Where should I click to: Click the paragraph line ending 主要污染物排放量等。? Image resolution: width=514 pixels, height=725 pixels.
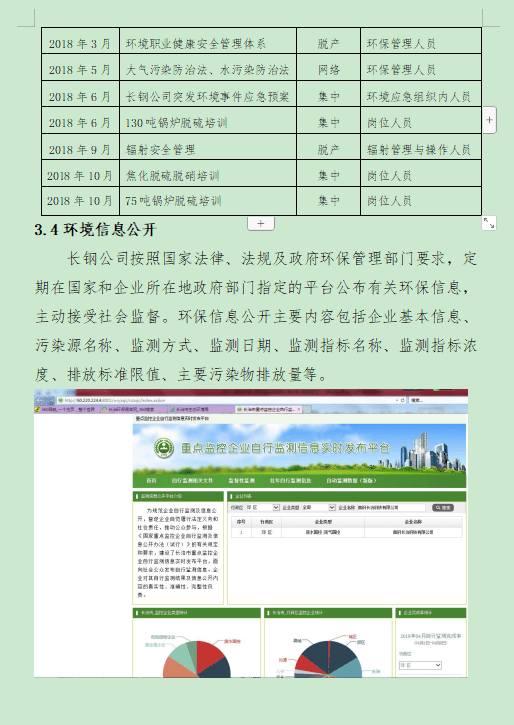[181, 375]
